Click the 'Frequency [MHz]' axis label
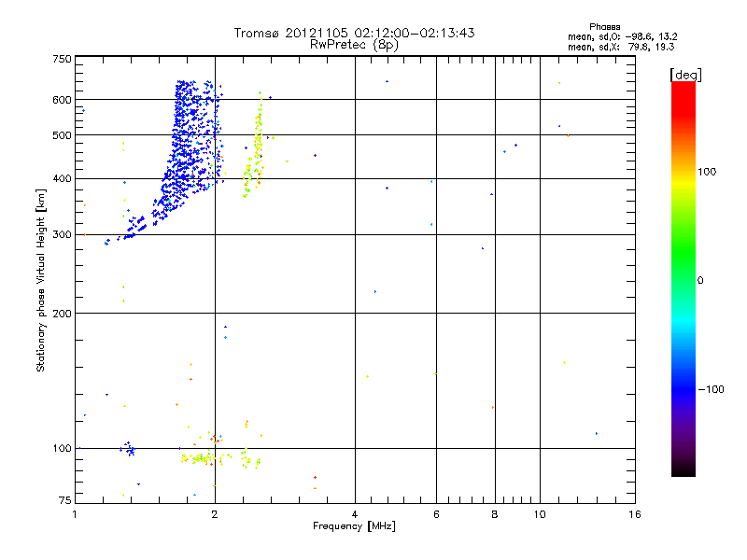 pos(354,526)
